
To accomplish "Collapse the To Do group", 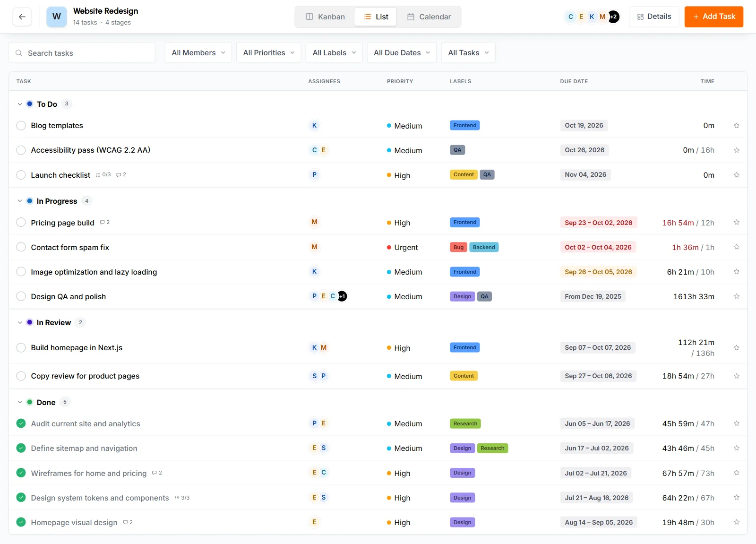I will click(20, 104).
